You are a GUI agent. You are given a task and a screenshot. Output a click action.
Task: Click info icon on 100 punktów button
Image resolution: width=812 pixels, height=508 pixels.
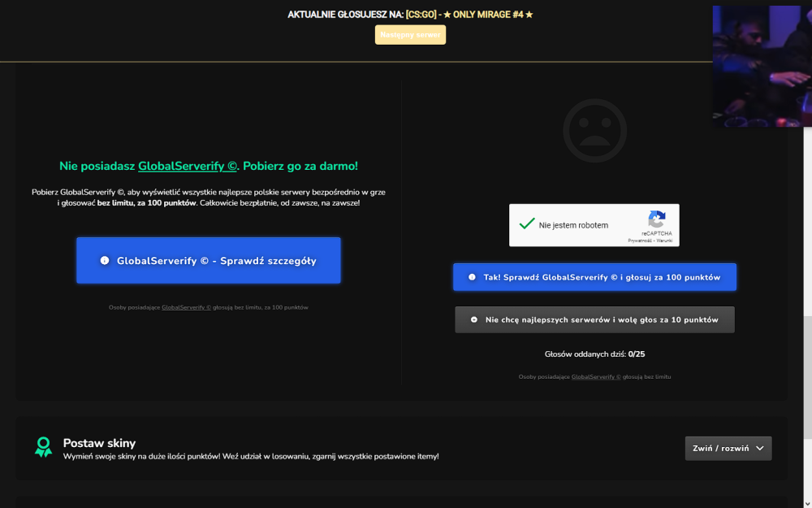click(472, 277)
